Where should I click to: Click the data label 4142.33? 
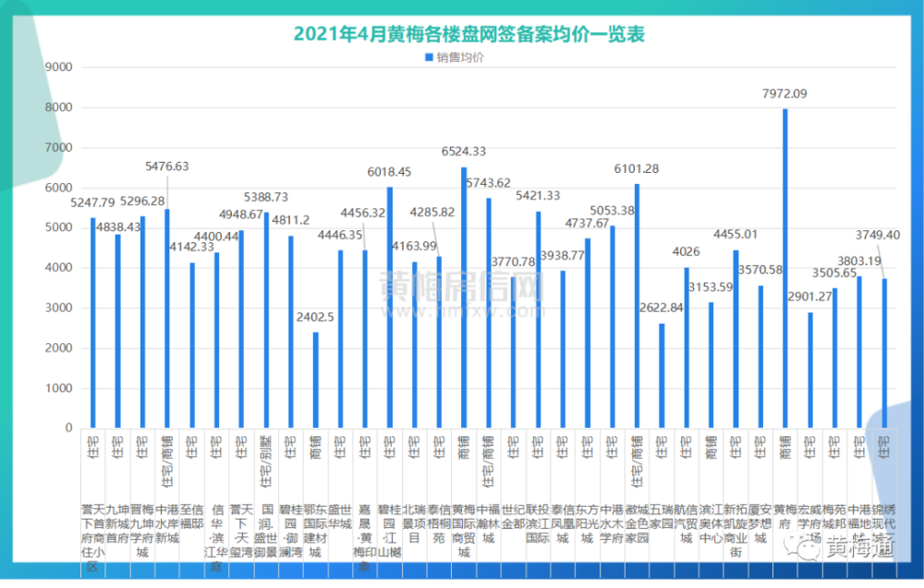[191, 247]
